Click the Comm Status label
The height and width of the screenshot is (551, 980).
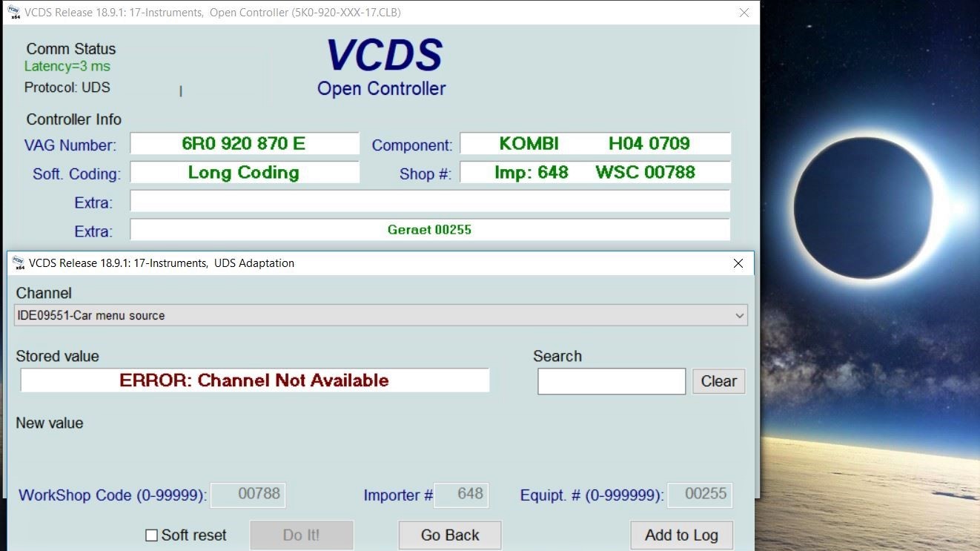[71, 49]
